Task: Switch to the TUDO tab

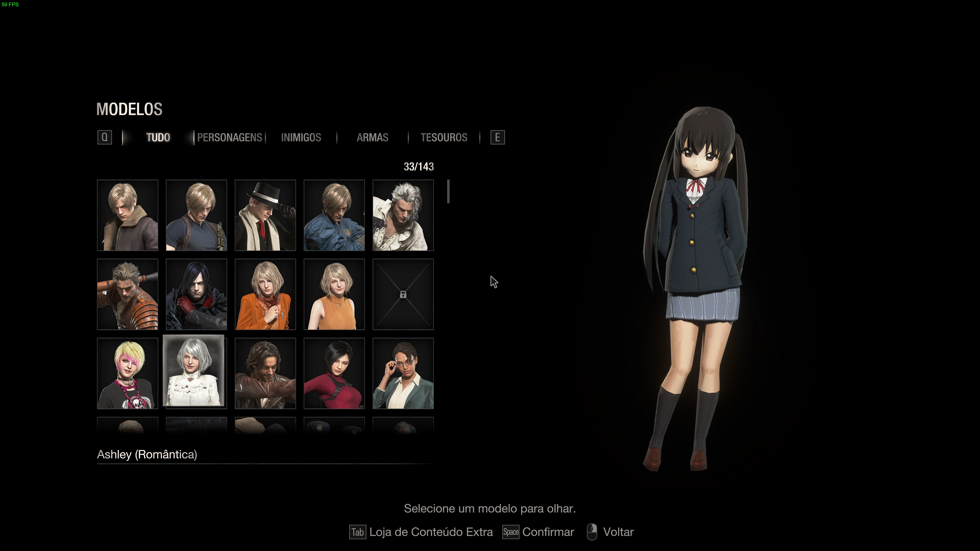Action: 158,137
